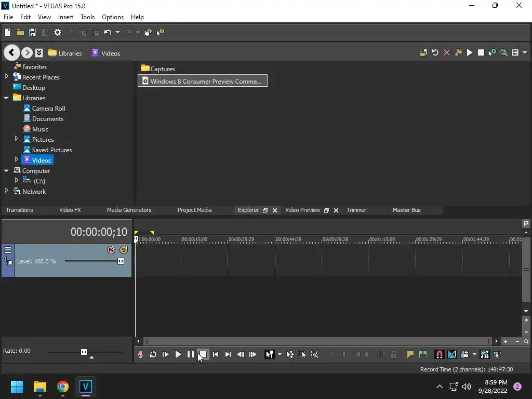Screen dimensions: 532x399
Task: Start recording with the microphone button
Action: pos(140,354)
